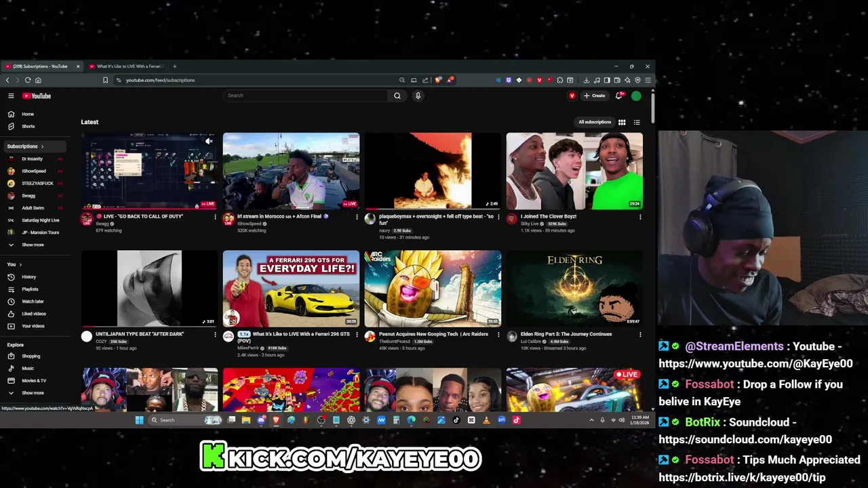Open options for 'Elden Ring Part 3' video

[x=639, y=334]
